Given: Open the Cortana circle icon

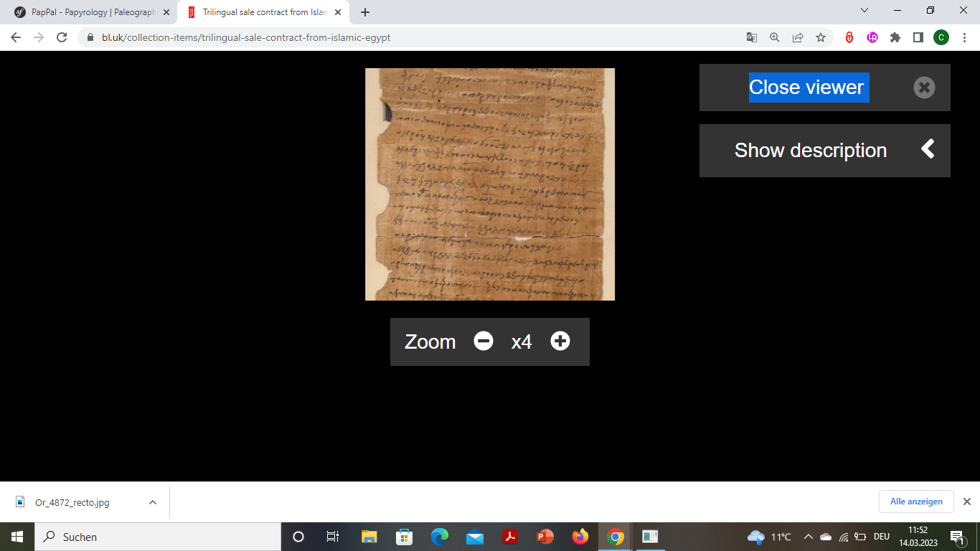Looking at the screenshot, I should coord(298,537).
